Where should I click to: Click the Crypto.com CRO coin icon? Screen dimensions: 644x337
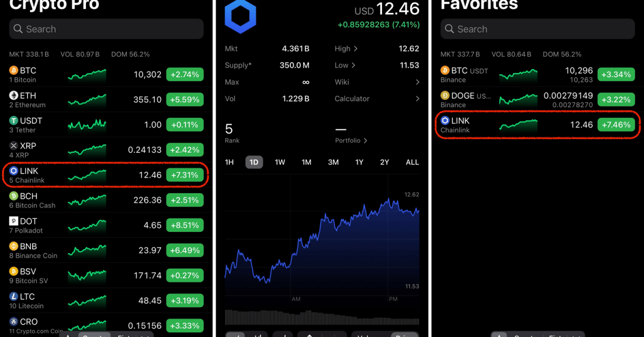14,321
